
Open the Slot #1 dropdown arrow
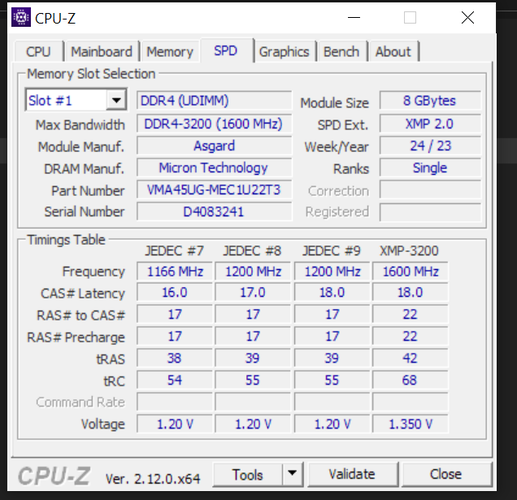[116, 100]
